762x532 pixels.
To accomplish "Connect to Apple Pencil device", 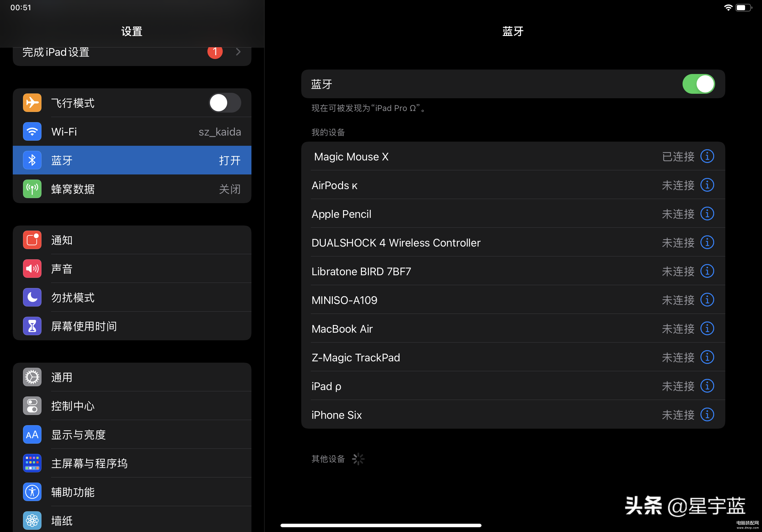I will (513, 214).
